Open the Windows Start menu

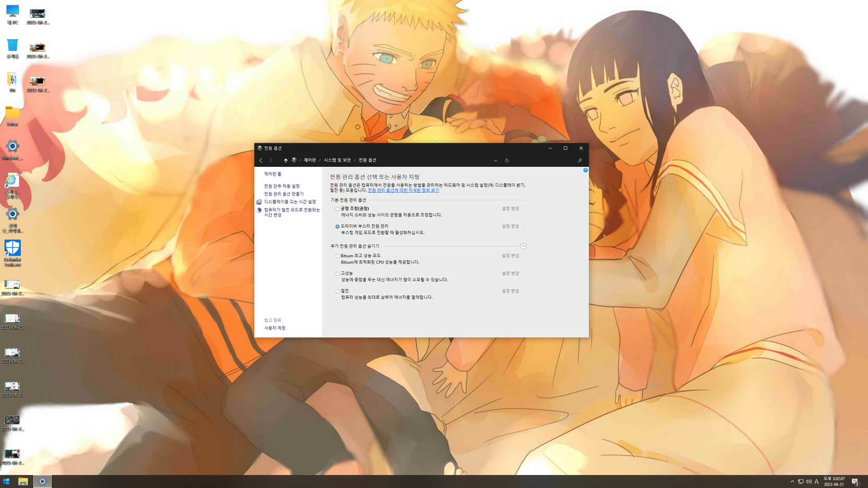pos(6,481)
